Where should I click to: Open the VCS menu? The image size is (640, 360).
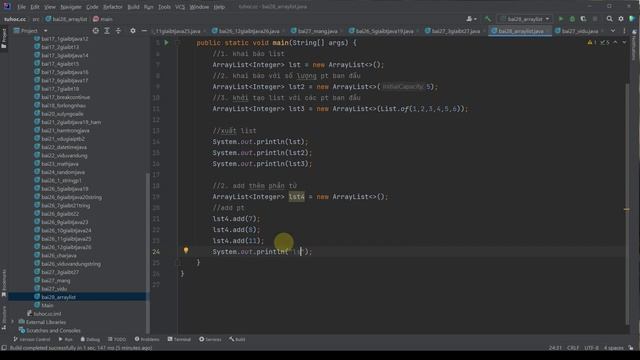[180, 7]
